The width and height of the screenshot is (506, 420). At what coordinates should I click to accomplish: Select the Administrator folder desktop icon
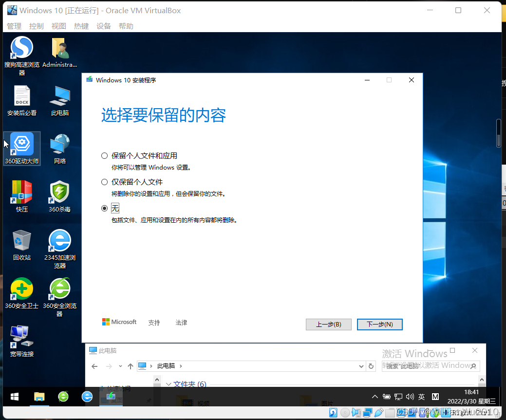60,52
